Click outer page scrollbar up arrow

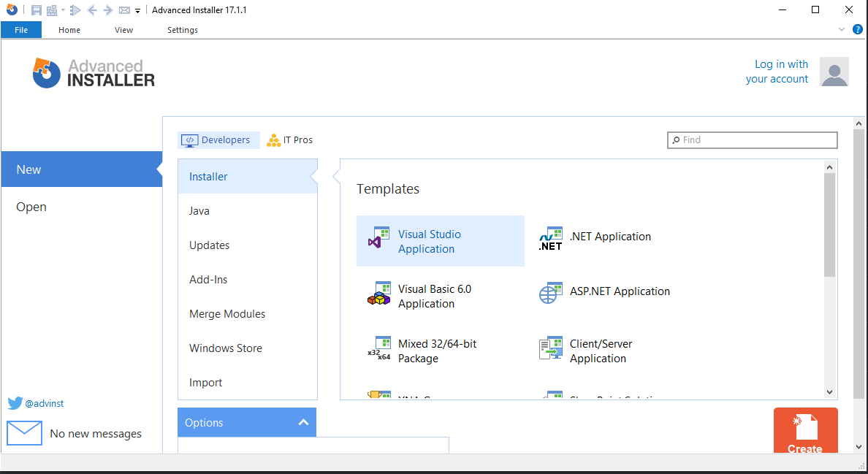click(x=859, y=123)
